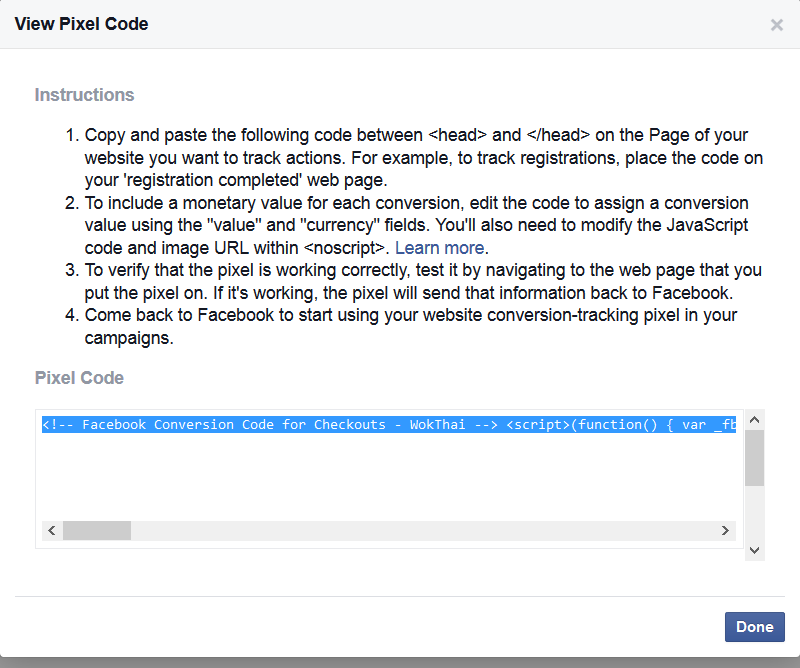800x668 pixels.
Task: Click the highlighted Facebook Conversion Code line
Action: tap(389, 425)
